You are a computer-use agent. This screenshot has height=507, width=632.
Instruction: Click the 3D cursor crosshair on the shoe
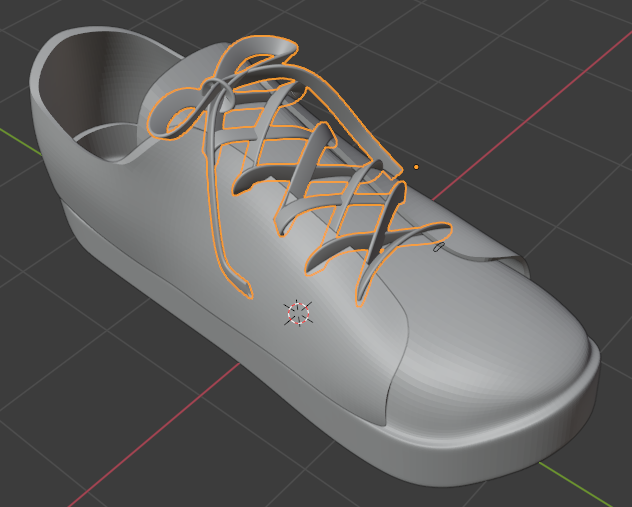[x=299, y=312]
